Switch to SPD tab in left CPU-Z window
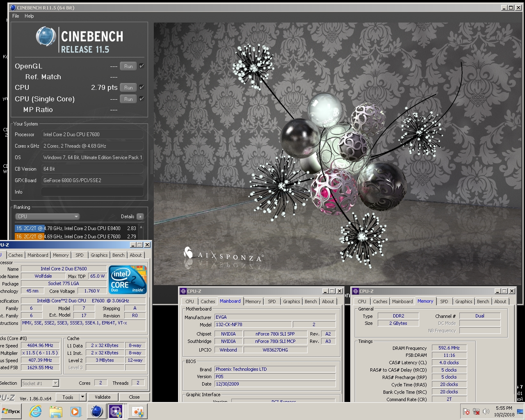 (x=80, y=255)
